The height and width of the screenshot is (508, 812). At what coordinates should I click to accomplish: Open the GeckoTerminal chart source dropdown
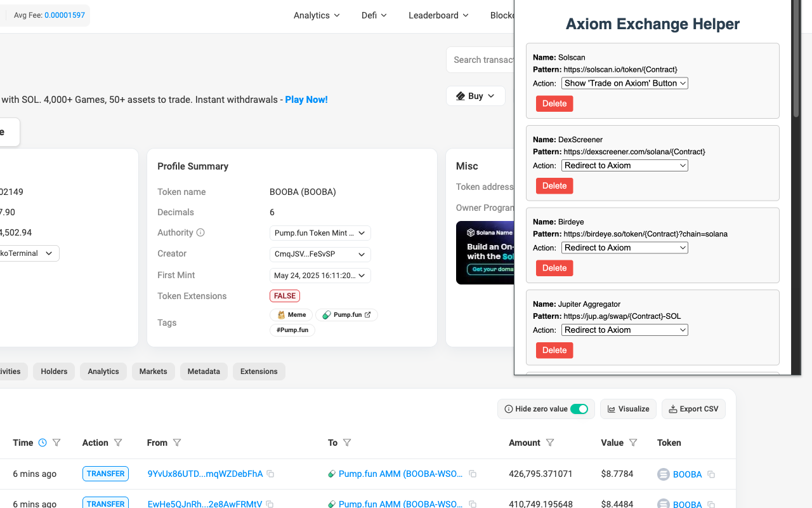[29, 253]
